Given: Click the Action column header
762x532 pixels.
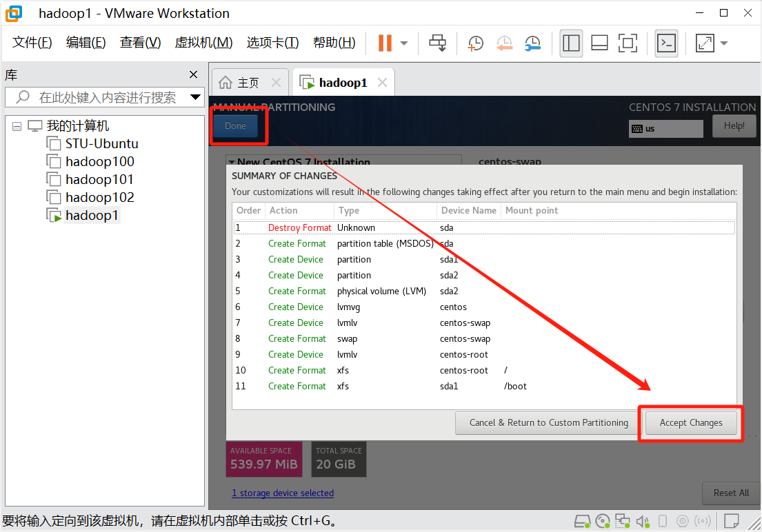Looking at the screenshot, I should click(299, 210).
